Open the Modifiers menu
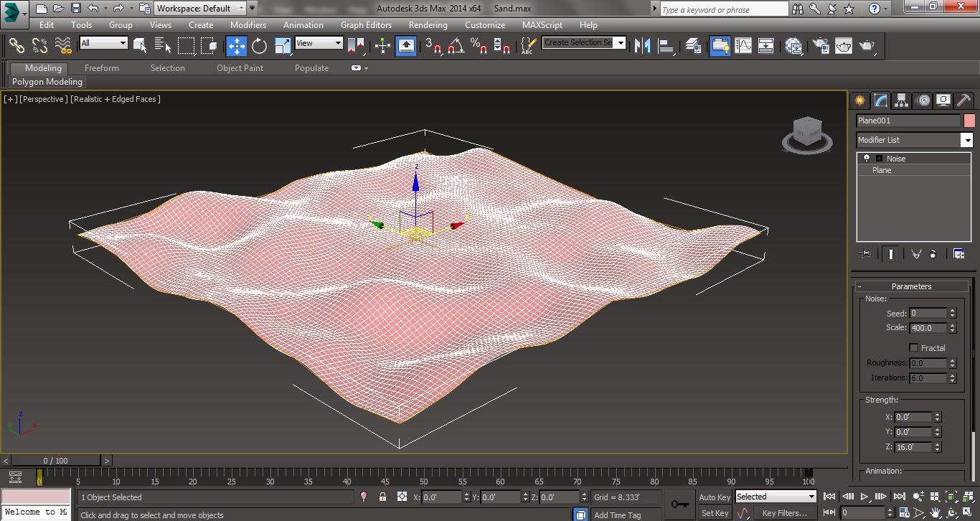The height and width of the screenshot is (521, 980). 248,24
